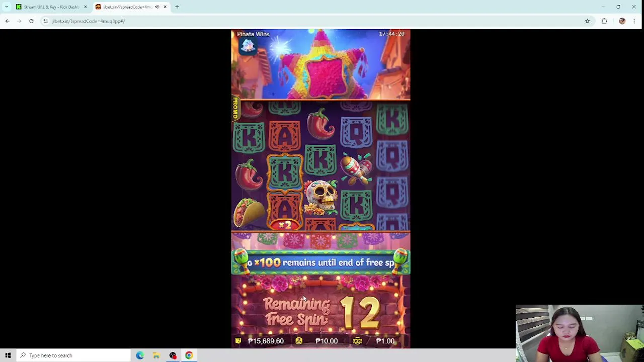
Task: Open Chrome from the taskbar
Action: 189,355
